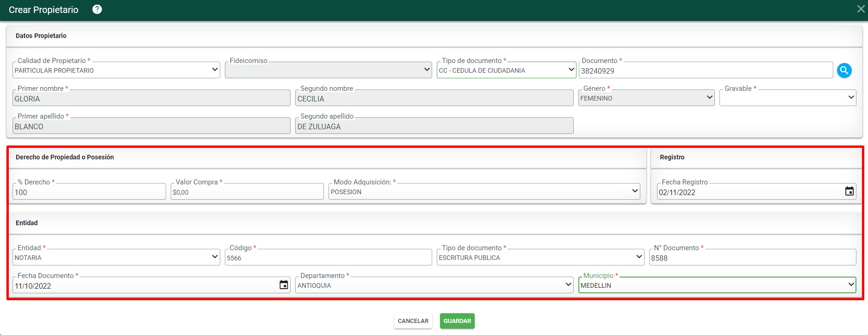Open calendar picker for Fecha Documento
This screenshot has height=335, width=868.
point(284,285)
